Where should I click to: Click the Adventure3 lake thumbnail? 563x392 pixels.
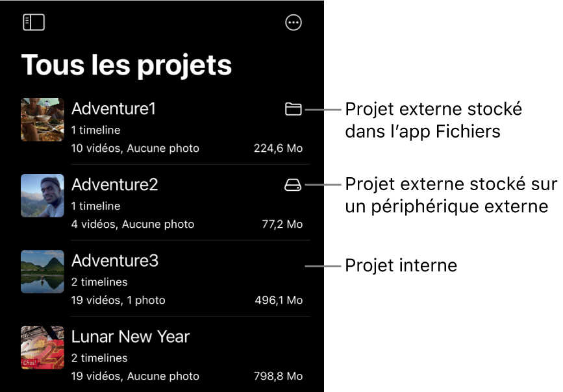click(42, 271)
